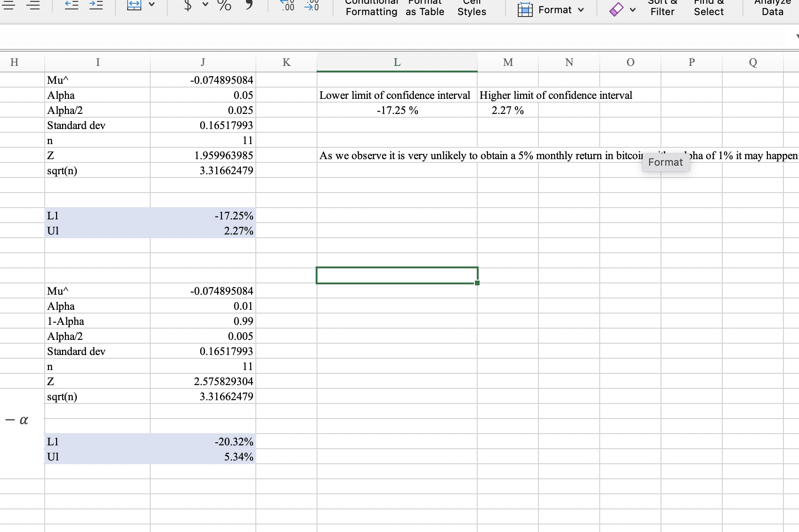Click the floating Format button near cell L6

[665, 162]
